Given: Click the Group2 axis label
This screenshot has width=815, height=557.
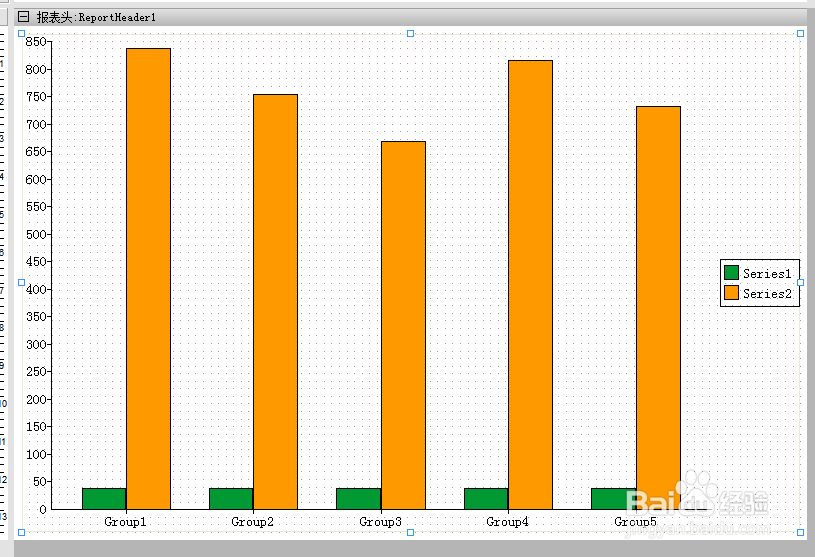Looking at the screenshot, I should pos(253,522).
